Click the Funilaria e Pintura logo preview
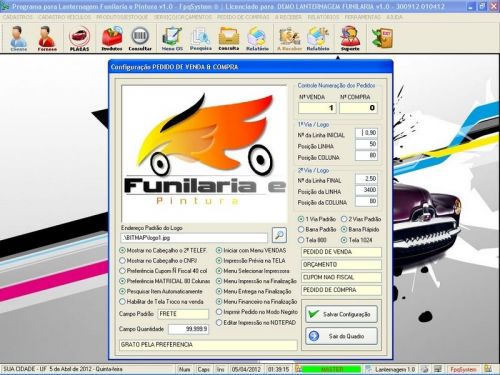This screenshot has width=500, height=375. pyautogui.click(x=204, y=154)
